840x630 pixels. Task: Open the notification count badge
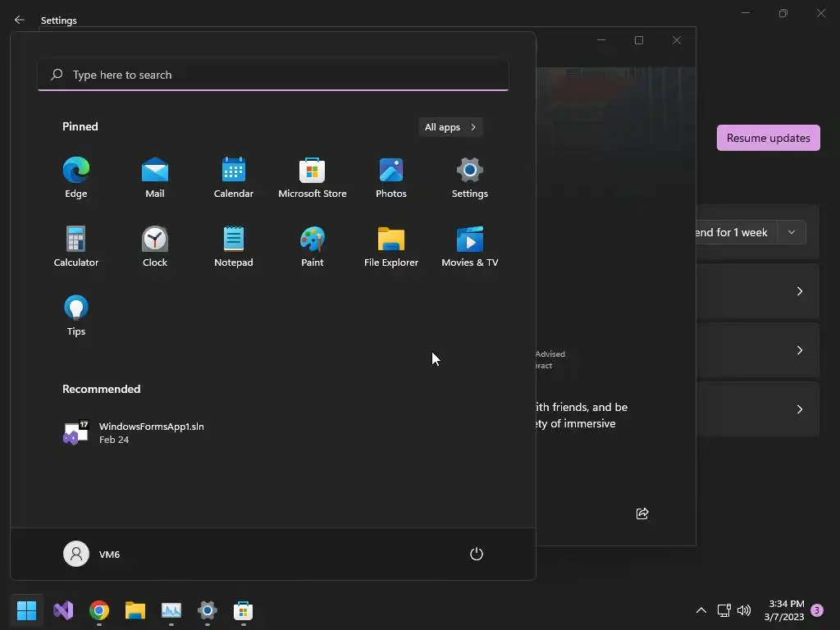(x=817, y=610)
